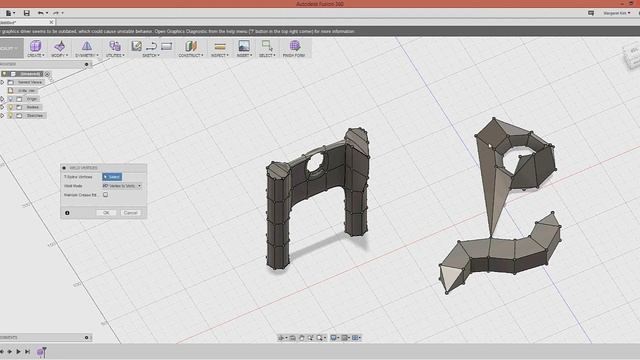Open the notifications comment icon
The image size is (640, 360).
click(x=591, y=13)
